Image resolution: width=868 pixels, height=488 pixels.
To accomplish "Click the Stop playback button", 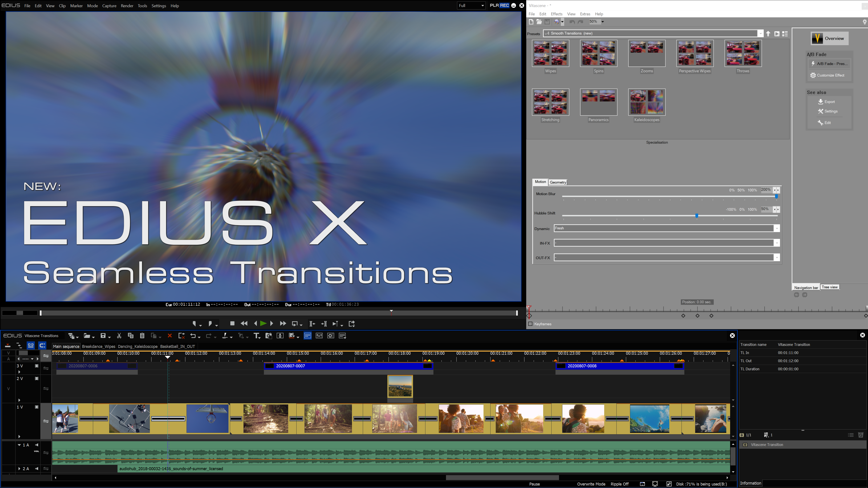I will coord(232,324).
